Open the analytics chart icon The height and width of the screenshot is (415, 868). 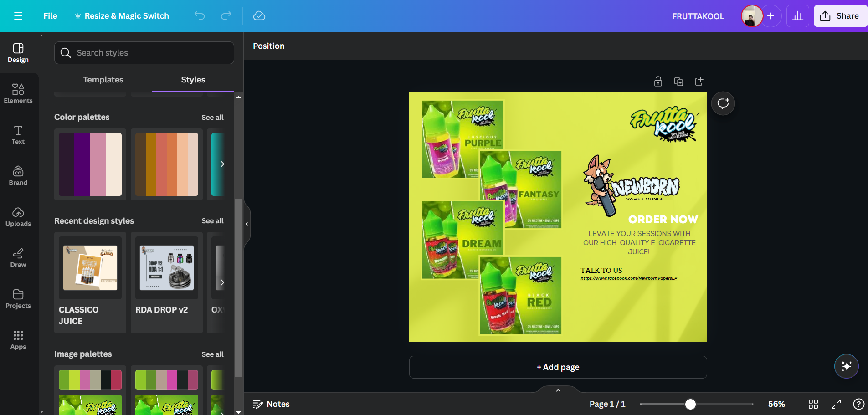[x=798, y=16]
